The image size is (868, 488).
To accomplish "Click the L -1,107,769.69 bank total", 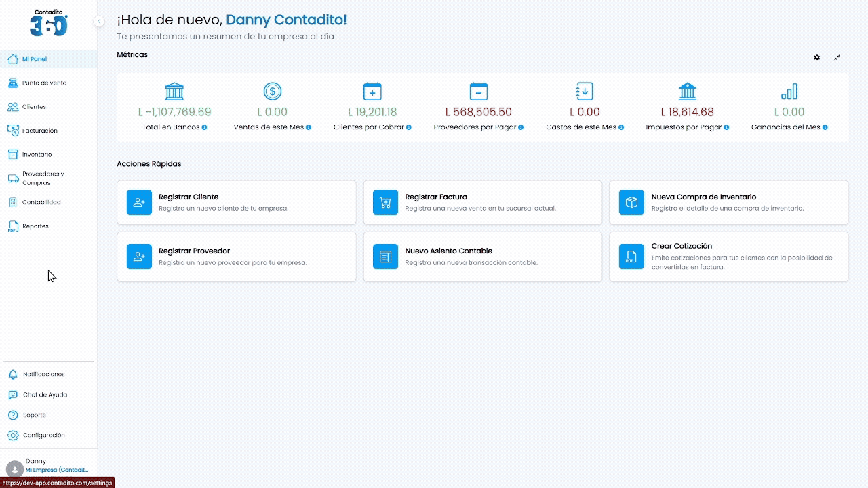I will pyautogui.click(x=174, y=112).
